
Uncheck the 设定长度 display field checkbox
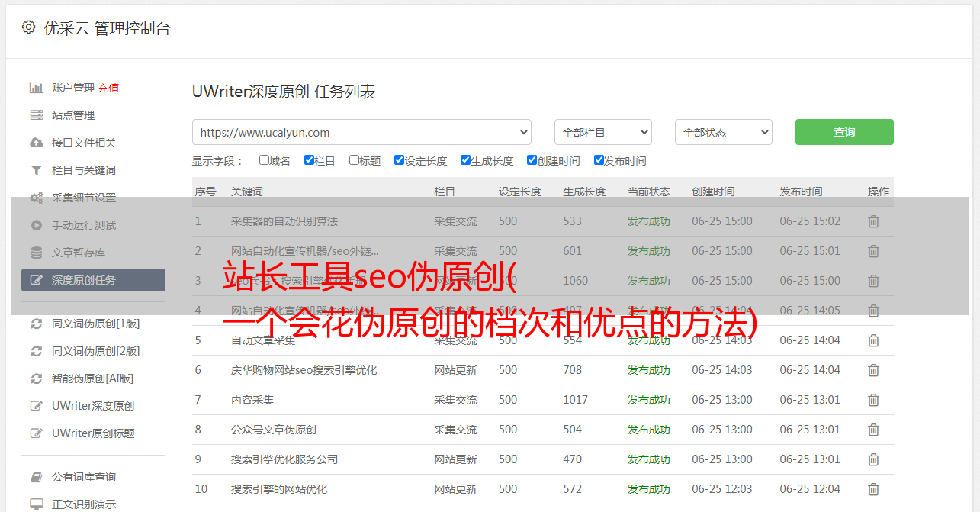coord(399,160)
